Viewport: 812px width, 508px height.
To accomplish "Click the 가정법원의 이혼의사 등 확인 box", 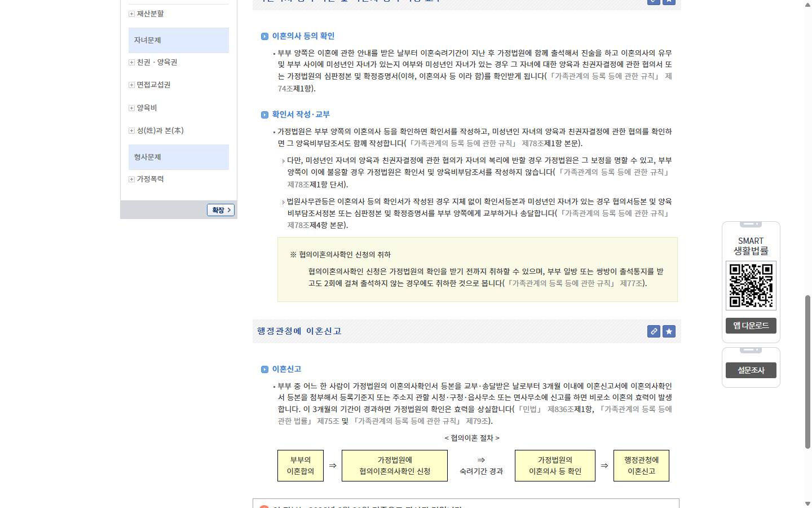I will [555, 466].
